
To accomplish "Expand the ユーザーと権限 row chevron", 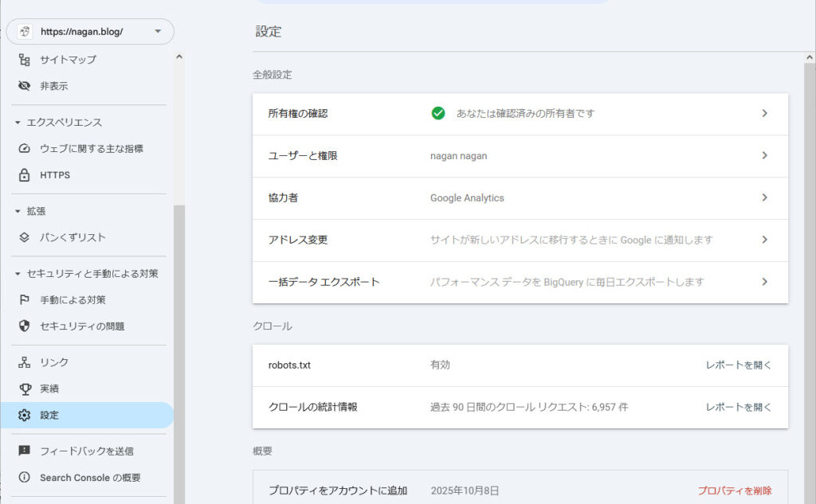I will tap(764, 155).
